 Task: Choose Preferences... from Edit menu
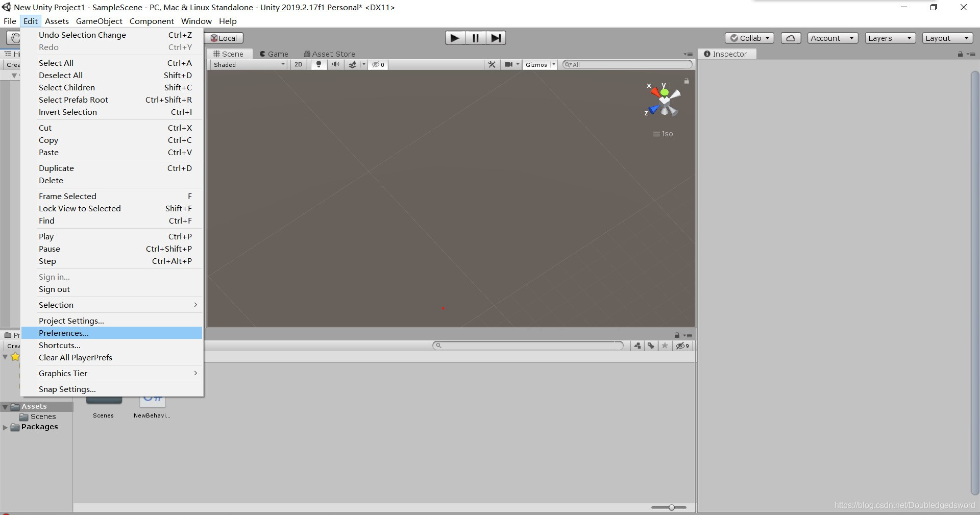point(112,333)
